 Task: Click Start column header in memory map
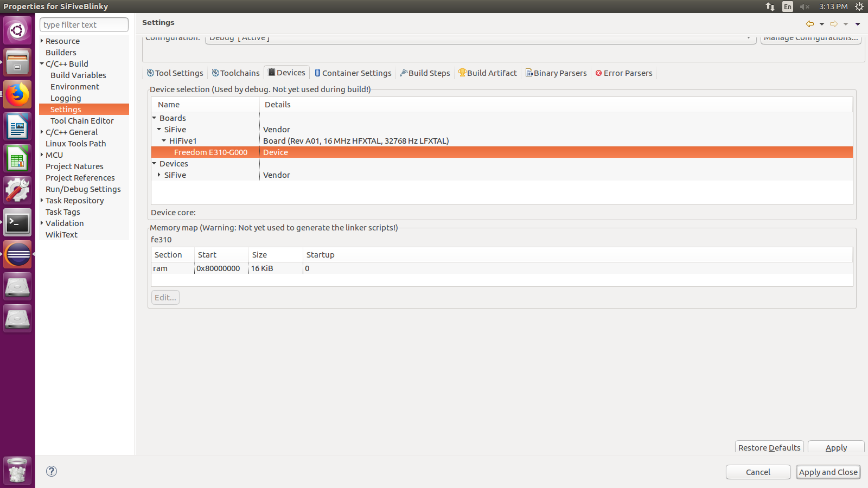click(221, 255)
